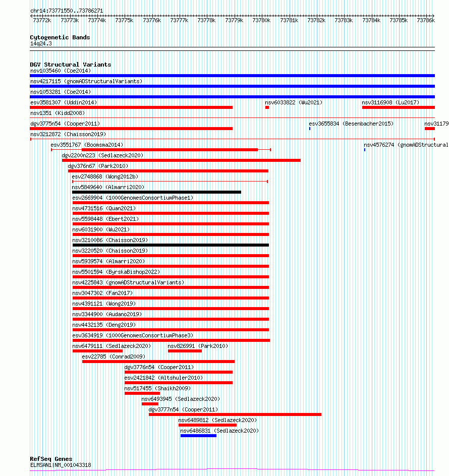Viewport: 449px width, 476px height.
Task: Click the RefSeq Genes track title
Action: pyautogui.click(x=51, y=459)
